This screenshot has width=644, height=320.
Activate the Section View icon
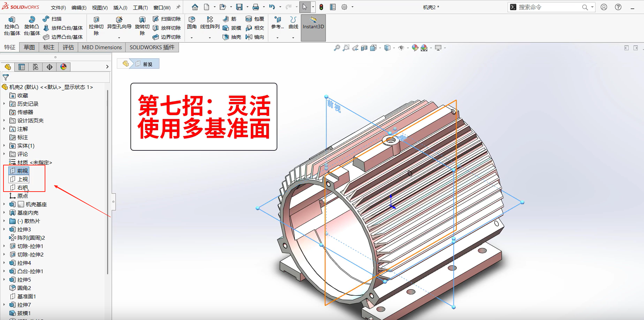364,48
